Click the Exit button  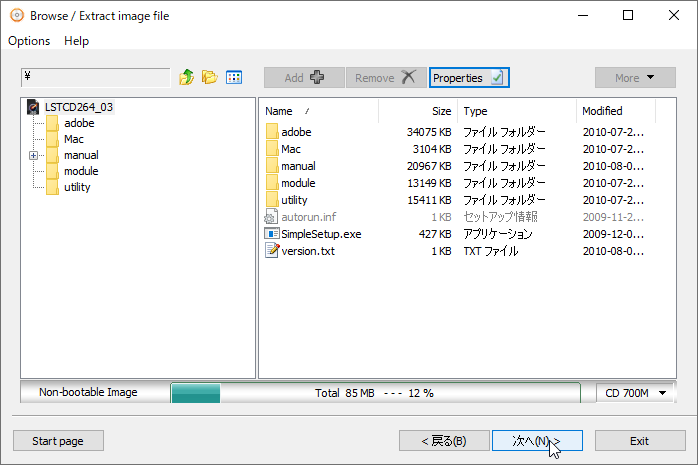(640, 441)
